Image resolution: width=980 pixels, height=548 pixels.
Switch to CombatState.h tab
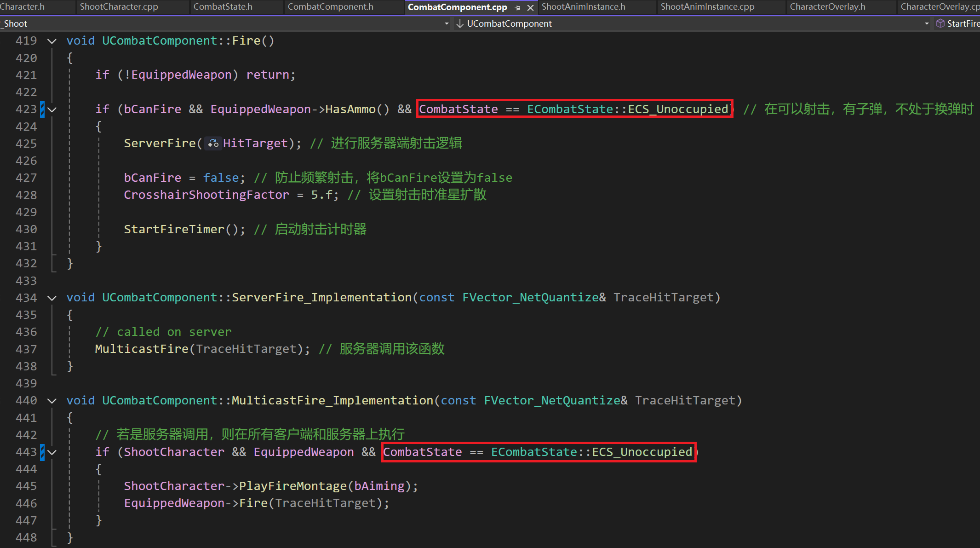click(x=223, y=7)
